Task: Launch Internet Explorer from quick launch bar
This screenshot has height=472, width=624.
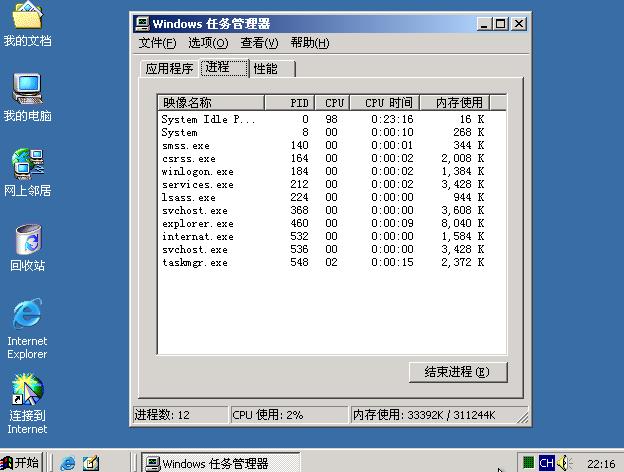Action: (68, 463)
